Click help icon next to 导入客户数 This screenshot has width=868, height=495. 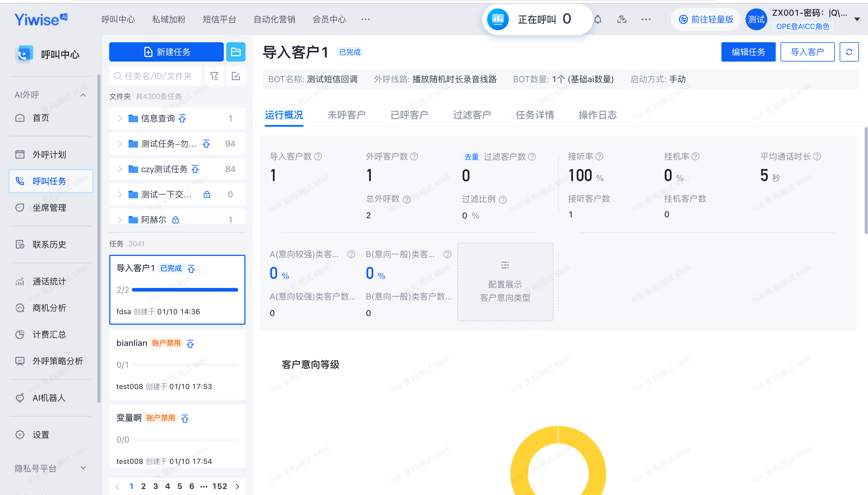coord(318,156)
